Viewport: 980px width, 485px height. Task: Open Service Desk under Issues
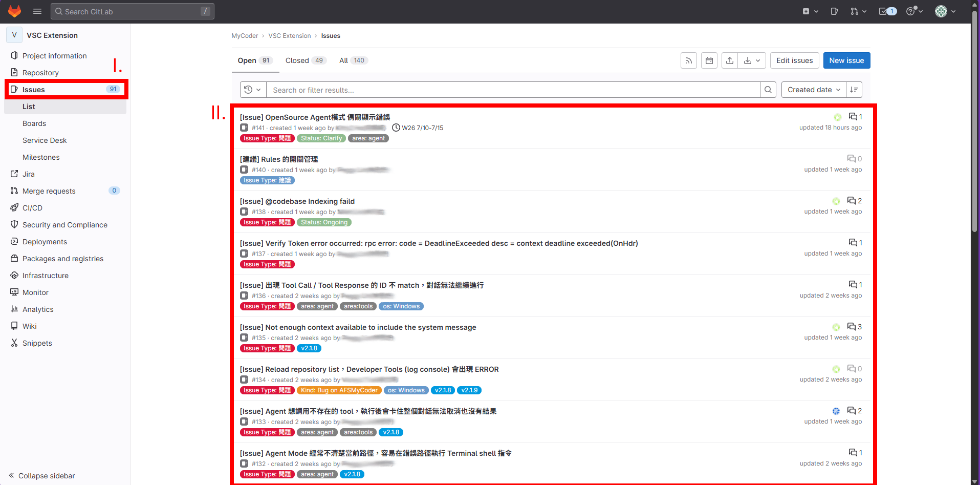(65, 140)
